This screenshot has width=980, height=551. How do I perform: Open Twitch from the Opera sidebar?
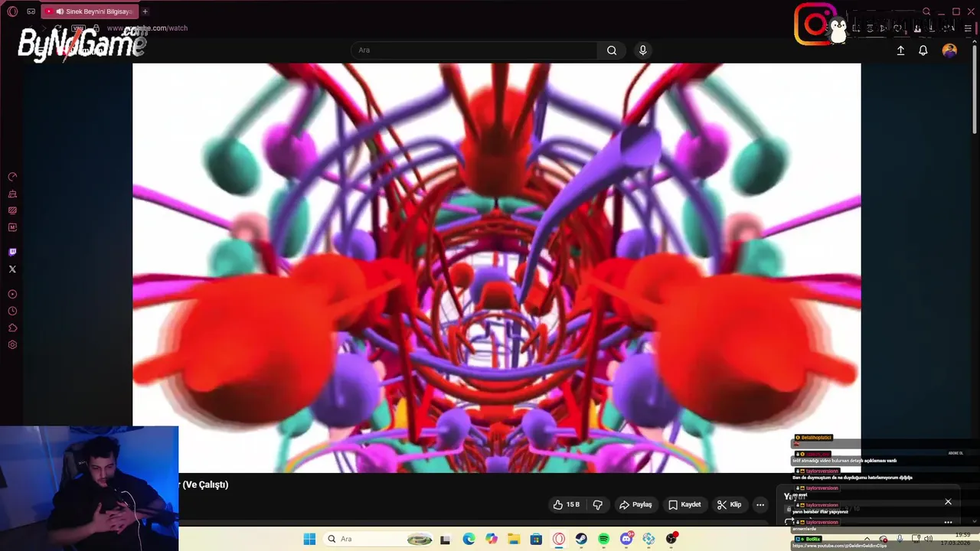12,252
